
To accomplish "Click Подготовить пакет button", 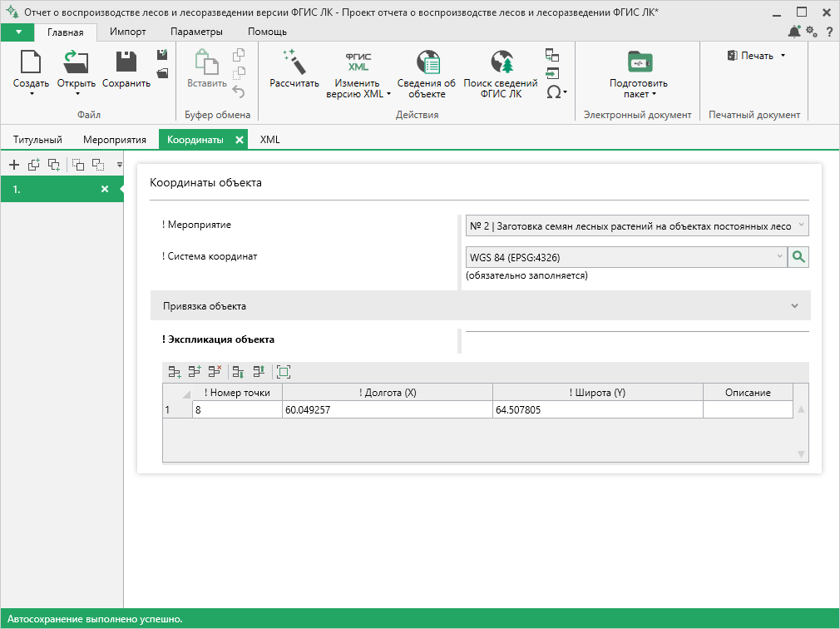I will pyautogui.click(x=638, y=74).
